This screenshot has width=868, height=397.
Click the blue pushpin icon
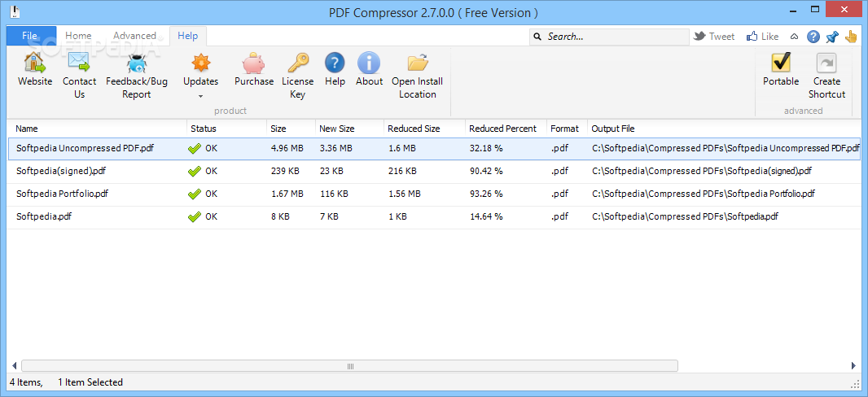coord(831,37)
